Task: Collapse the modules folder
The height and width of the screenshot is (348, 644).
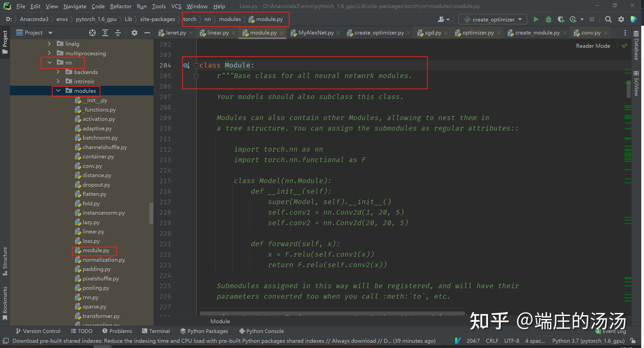Action: [x=58, y=91]
